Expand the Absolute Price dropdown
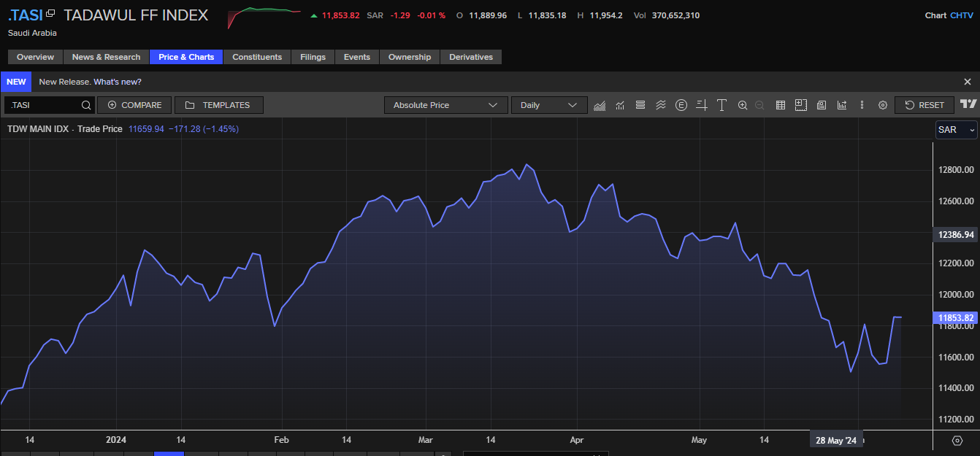Screen dimensions: 980x456 445,105
